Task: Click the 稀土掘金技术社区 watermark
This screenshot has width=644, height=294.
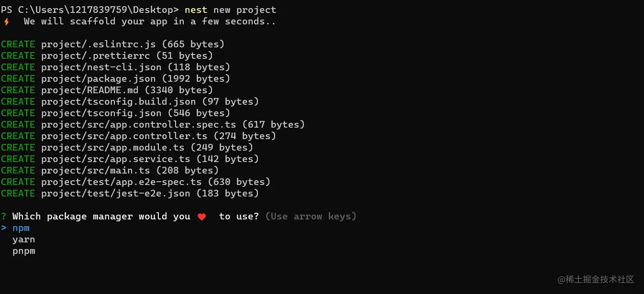Action: [x=596, y=279]
